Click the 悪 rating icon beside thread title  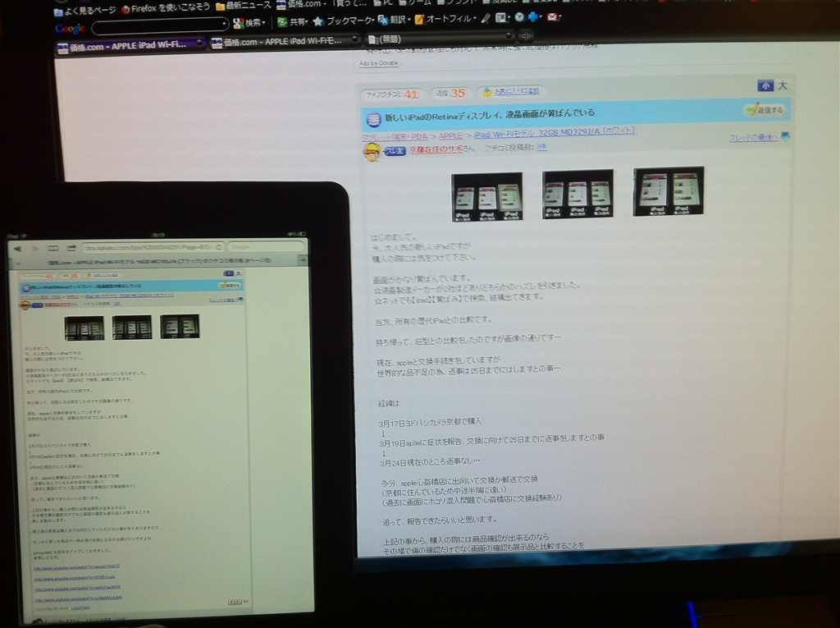pos(373,120)
